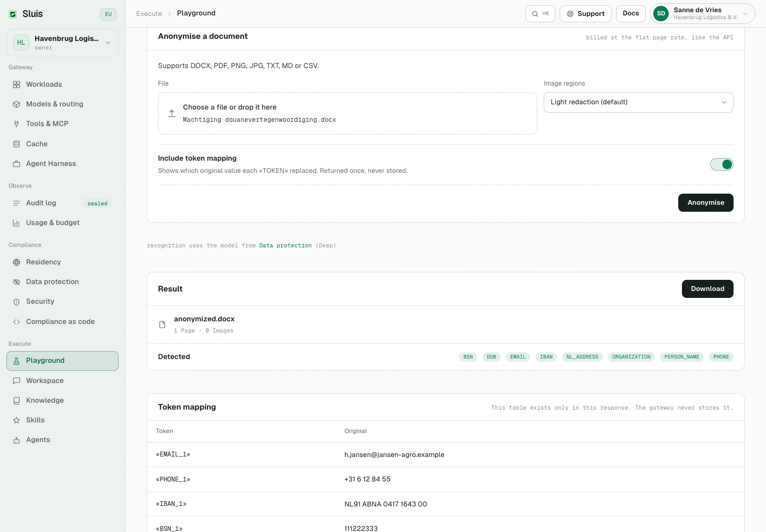
Task: Open the Sanne de Vries account menu chevron
Action: tap(745, 14)
